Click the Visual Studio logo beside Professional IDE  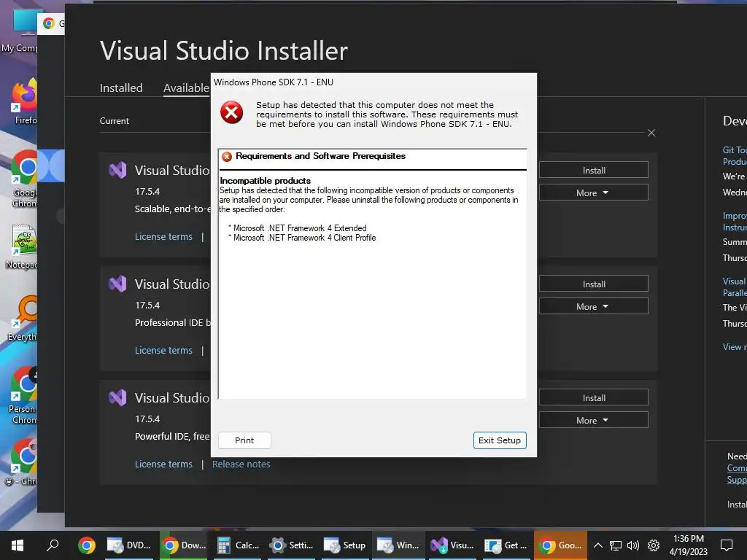coord(117,284)
